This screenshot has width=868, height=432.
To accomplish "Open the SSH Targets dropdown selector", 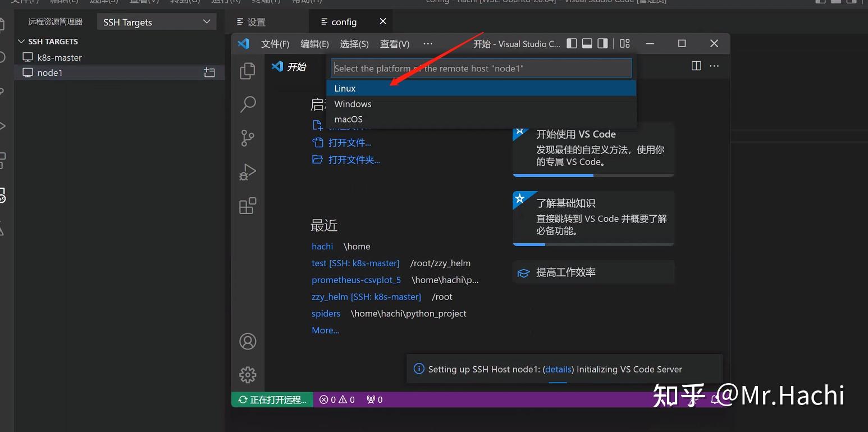I will pos(156,21).
